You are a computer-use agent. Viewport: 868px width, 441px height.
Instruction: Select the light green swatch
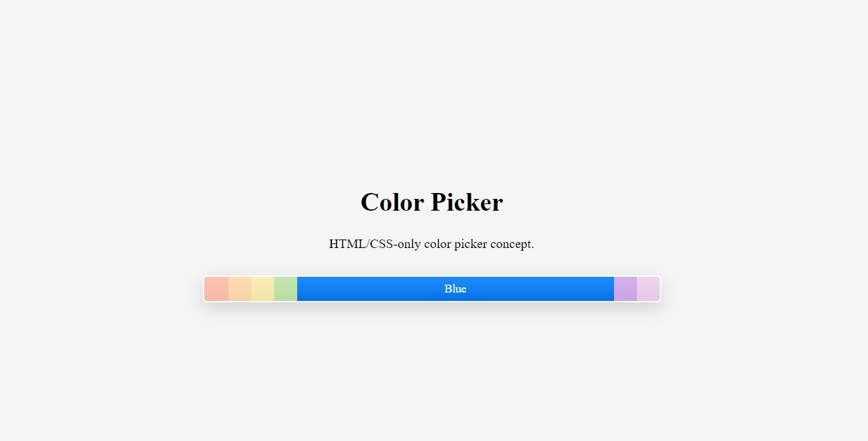pos(285,289)
